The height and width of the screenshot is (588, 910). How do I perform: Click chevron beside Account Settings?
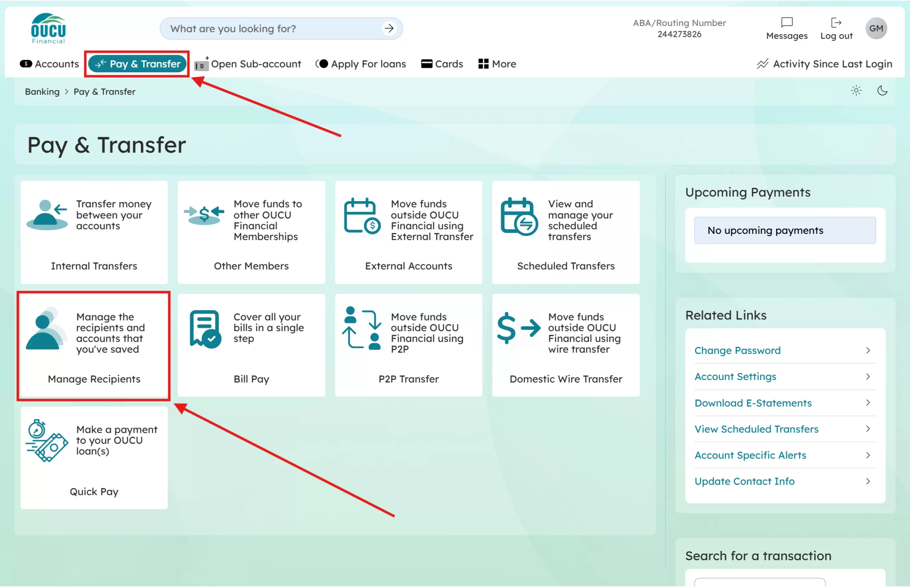(868, 377)
